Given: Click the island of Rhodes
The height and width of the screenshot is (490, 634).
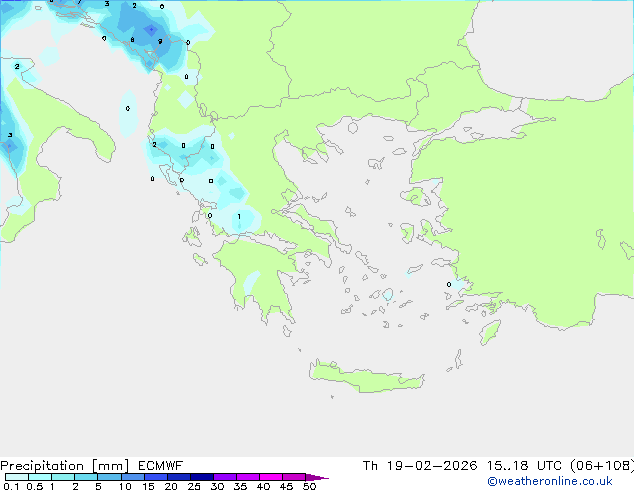Looking at the screenshot, I should click(x=490, y=332).
